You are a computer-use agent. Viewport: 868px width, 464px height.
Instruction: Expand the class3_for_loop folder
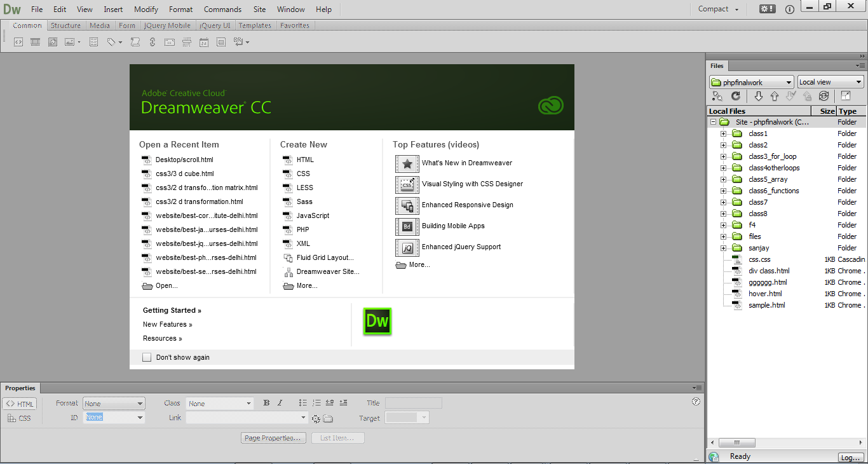coord(723,156)
